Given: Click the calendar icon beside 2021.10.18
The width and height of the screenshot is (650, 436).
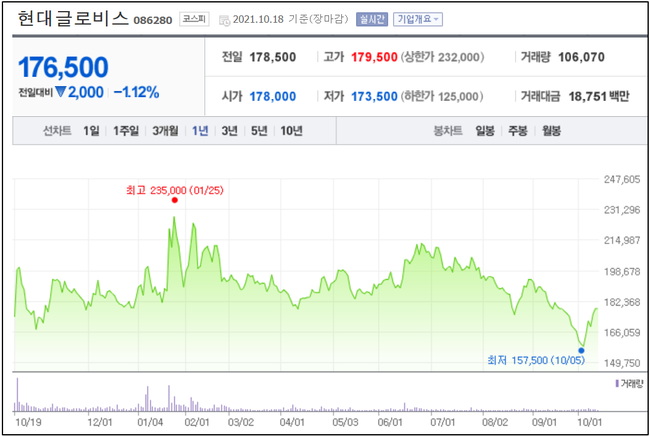Looking at the screenshot, I should coord(224,20).
